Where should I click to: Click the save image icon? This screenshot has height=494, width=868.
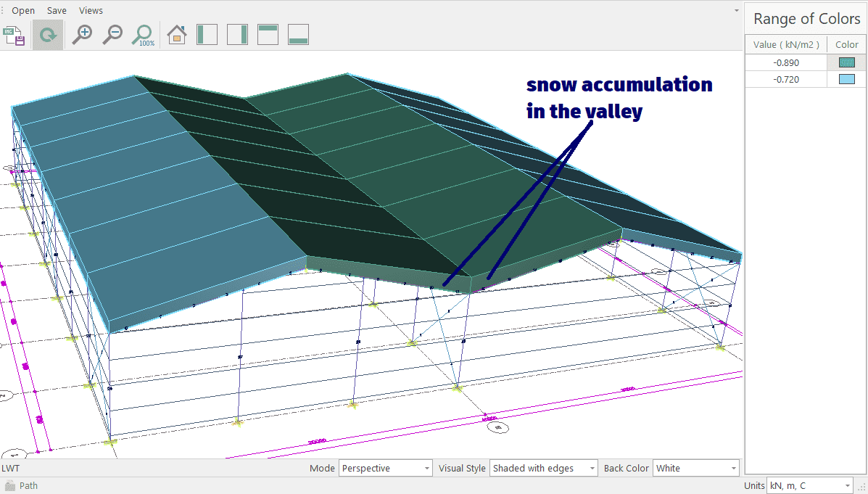(x=14, y=34)
